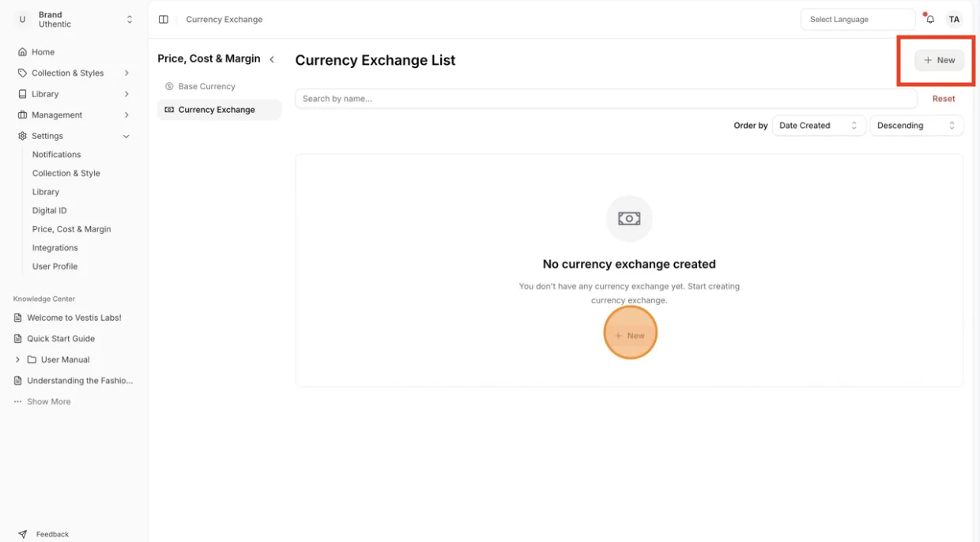Open Notifications settings item
Screen dimensions: 980x542
(x=57, y=155)
